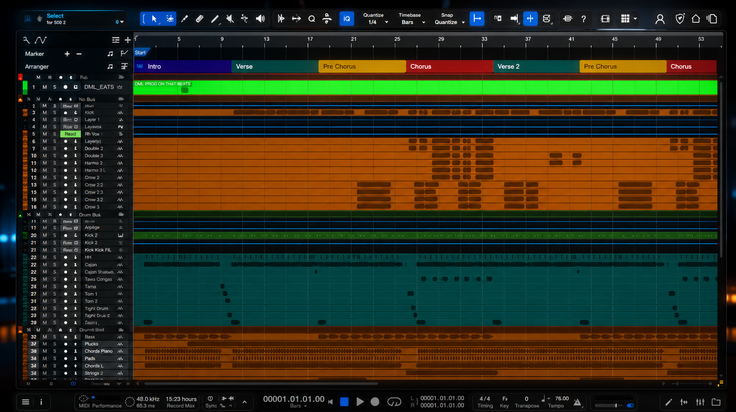Screen dimensions: 736x412
Task: Click the Play transport button
Action: [360, 402]
